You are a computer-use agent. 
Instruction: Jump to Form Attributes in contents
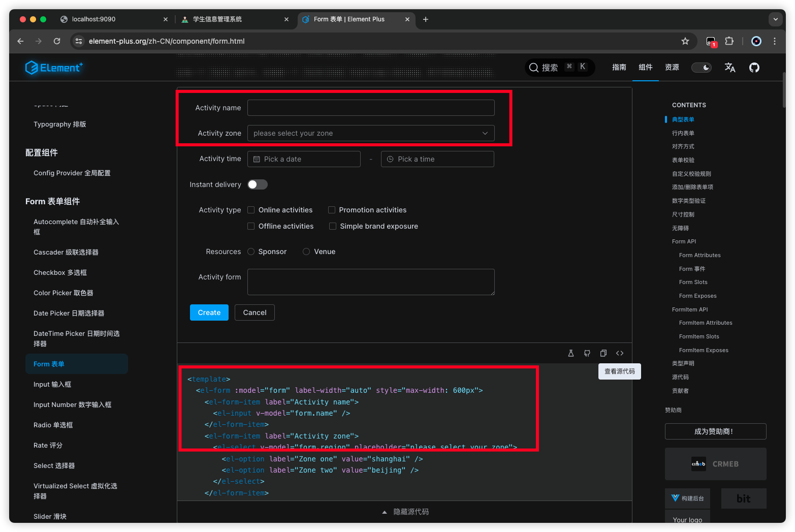pyautogui.click(x=700, y=255)
